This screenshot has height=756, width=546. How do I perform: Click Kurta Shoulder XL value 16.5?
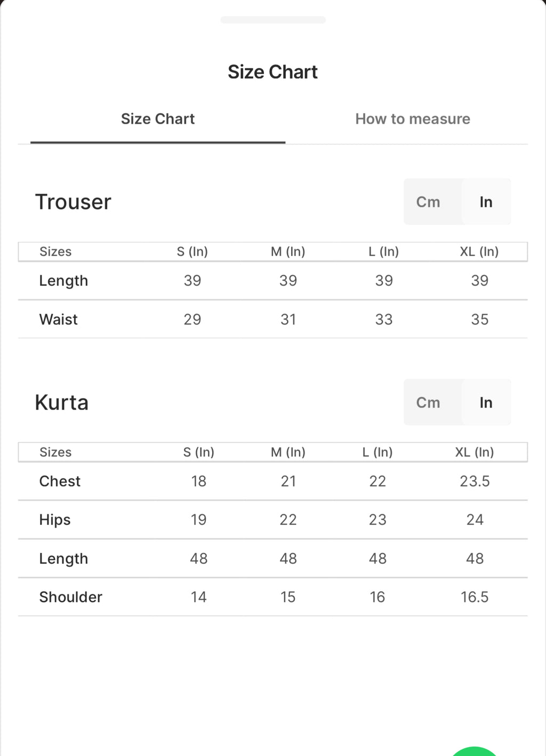tap(475, 597)
